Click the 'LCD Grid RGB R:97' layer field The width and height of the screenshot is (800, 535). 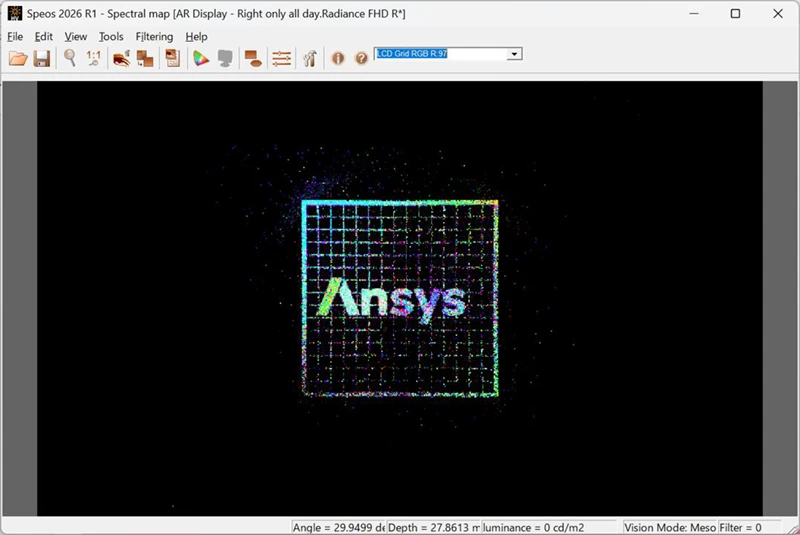point(441,54)
